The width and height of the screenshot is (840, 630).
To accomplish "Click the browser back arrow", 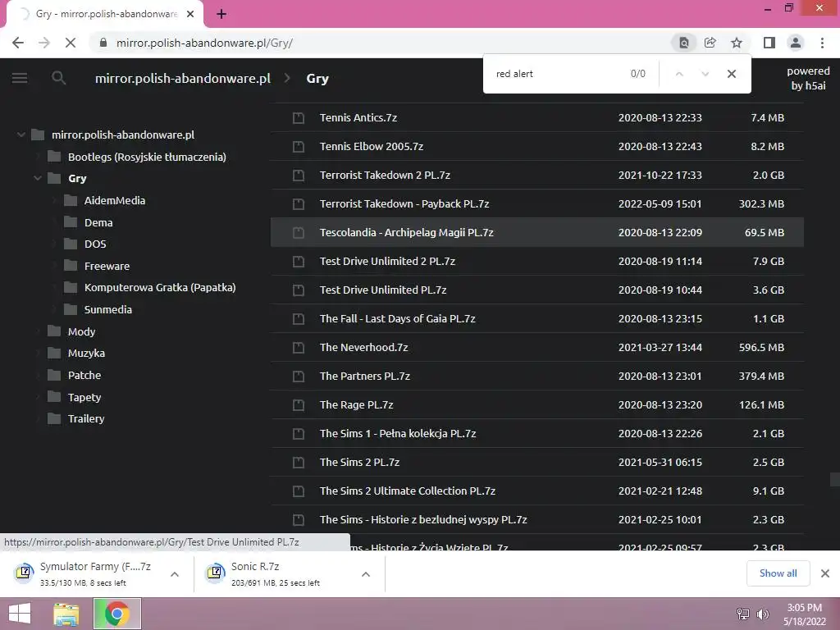I will [x=18, y=43].
